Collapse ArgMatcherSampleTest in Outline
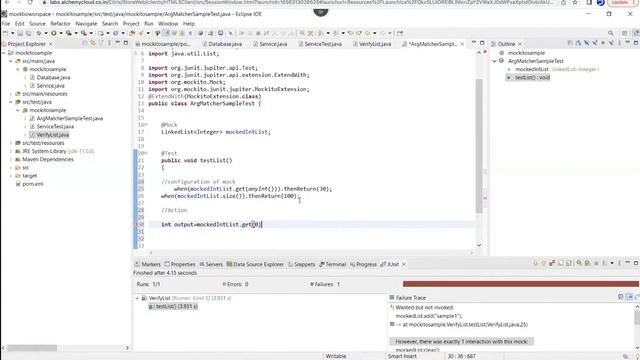This screenshot has width=640, height=360. [x=495, y=61]
